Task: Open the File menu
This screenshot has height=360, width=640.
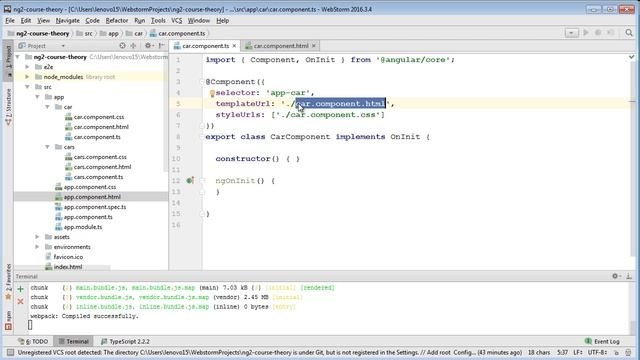Action: pos(10,20)
